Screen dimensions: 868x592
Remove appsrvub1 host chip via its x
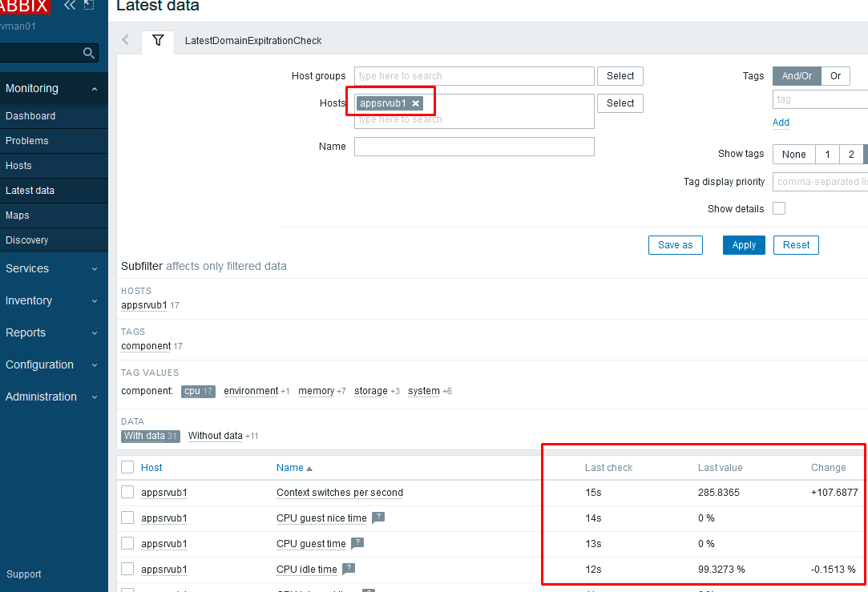coord(415,103)
